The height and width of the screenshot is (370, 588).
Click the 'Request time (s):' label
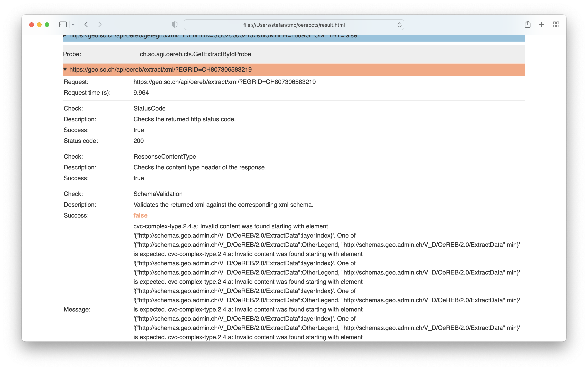(x=87, y=93)
